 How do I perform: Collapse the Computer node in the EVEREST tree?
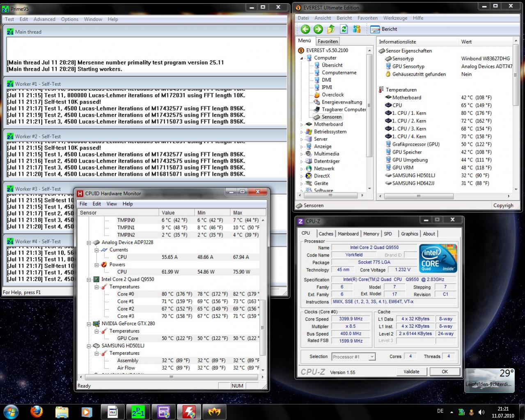pos(302,58)
